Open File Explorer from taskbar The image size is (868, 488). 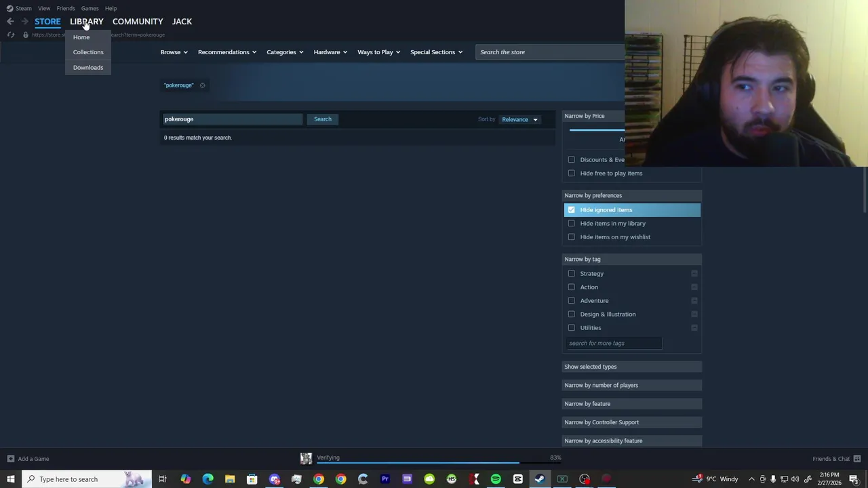pyautogui.click(x=230, y=479)
